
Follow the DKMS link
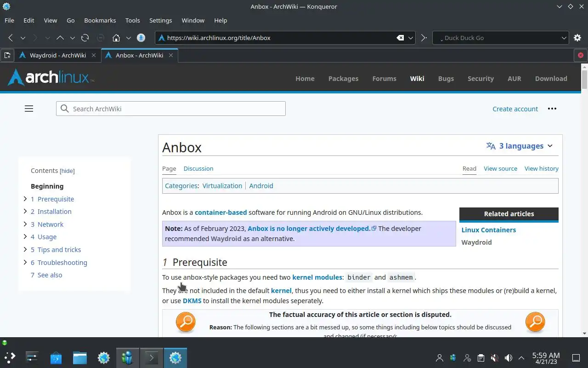[192, 301]
